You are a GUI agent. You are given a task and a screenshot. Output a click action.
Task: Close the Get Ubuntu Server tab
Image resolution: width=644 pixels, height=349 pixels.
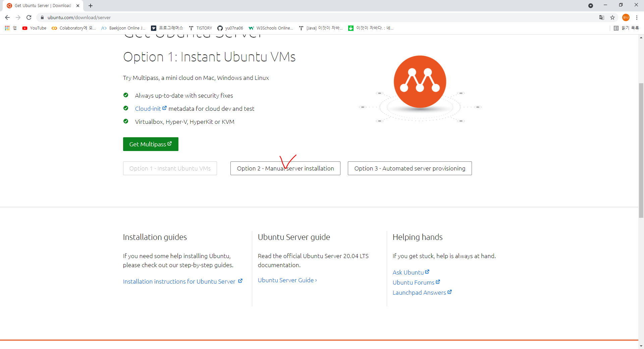pyautogui.click(x=78, y=6)
